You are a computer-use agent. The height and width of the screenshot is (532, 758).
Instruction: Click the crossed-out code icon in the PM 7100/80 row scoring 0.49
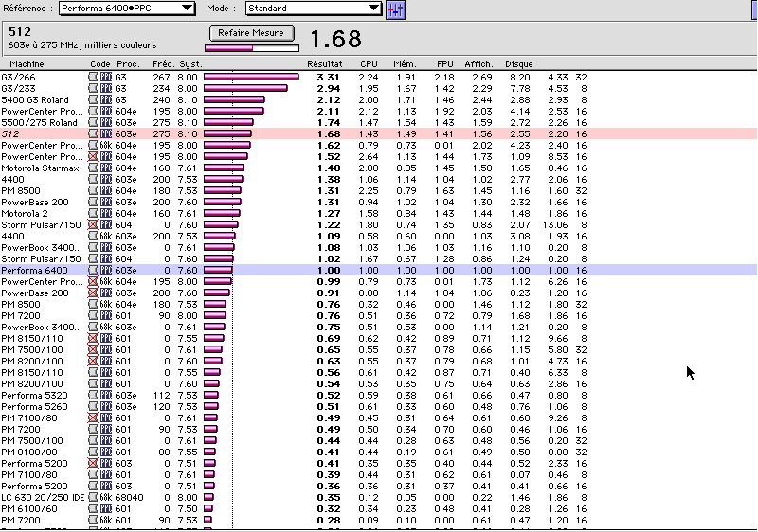point(93,418)
